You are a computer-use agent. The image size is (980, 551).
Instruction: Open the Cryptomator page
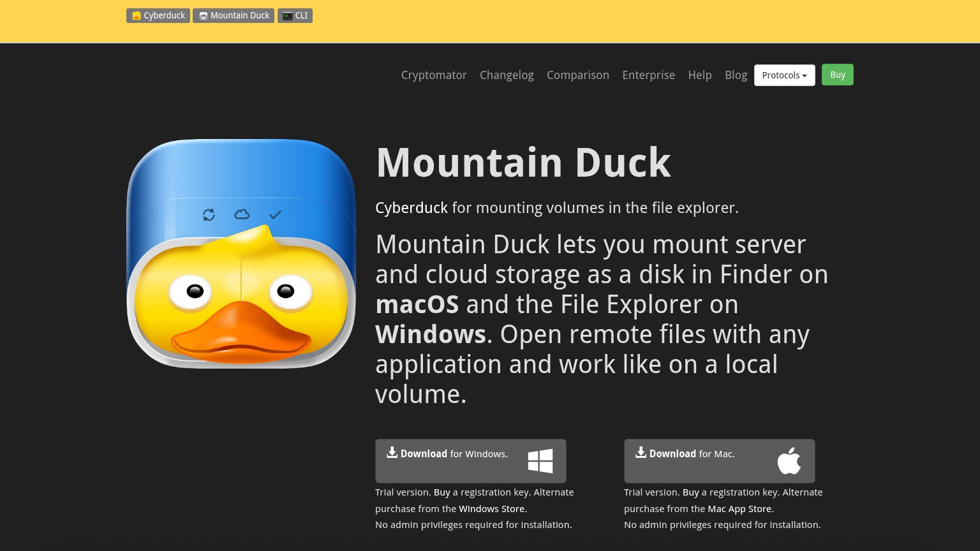434,75
